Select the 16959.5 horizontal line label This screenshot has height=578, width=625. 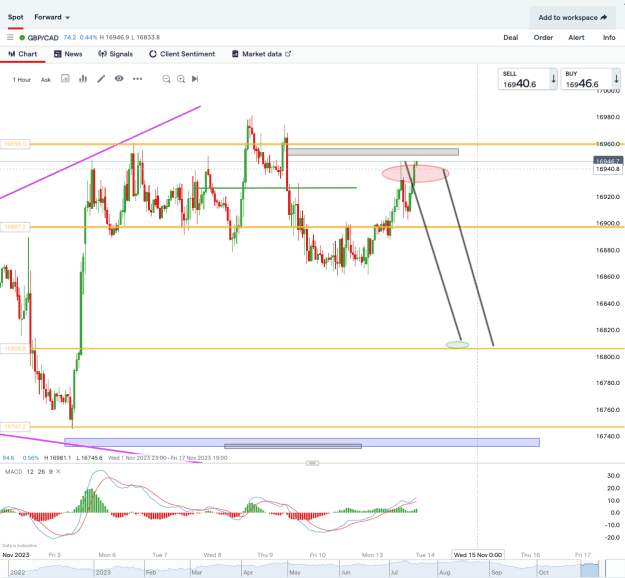(15, 144)
